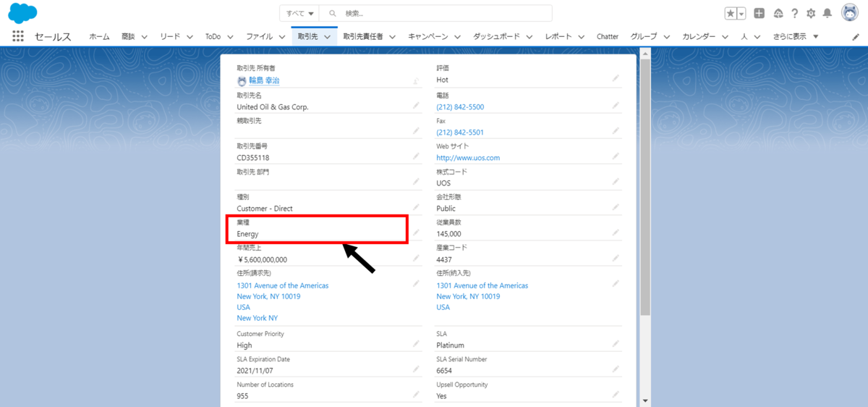Screen dimensions: 868x407
Task: Expand the 商談 tab chevron
Action: pyautogui.click(x=144, y=36)
